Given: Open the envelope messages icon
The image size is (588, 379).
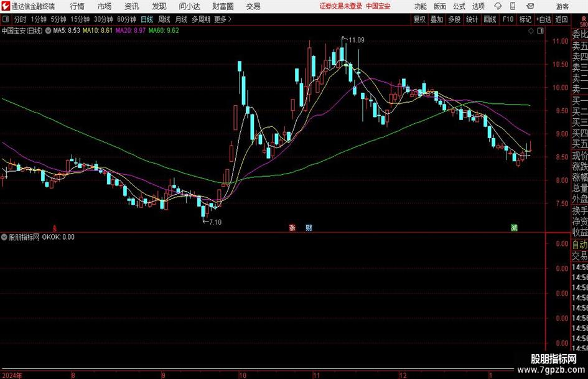Looking at the screenshot, I should click(x=530, y=6).
